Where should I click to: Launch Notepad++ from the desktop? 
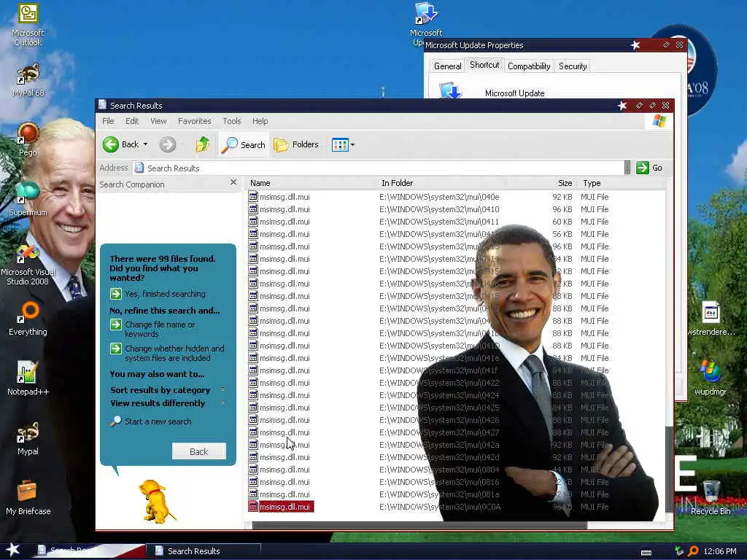pyautogui.click(x=28, y=378)
